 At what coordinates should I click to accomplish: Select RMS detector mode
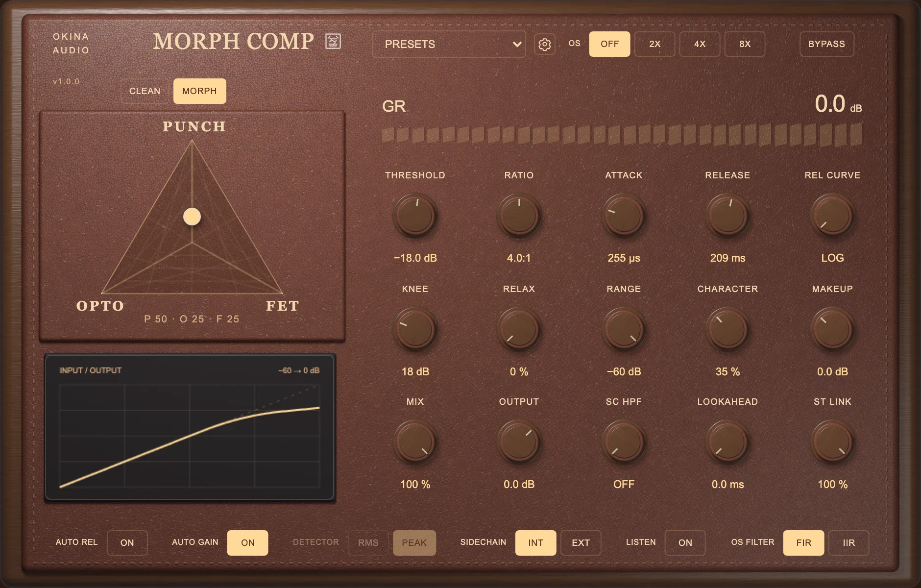point(368,543)
